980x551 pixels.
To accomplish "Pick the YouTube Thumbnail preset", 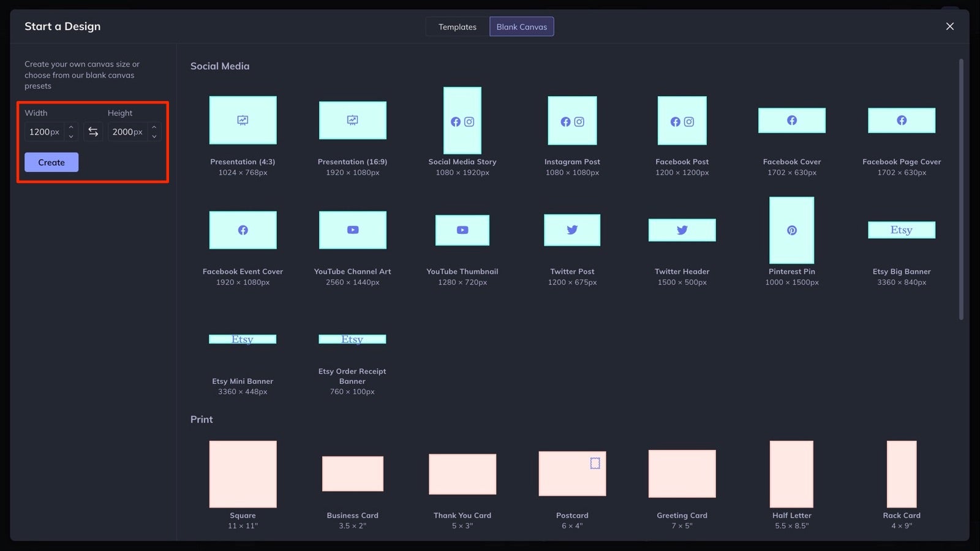I will tap(462, 230).
